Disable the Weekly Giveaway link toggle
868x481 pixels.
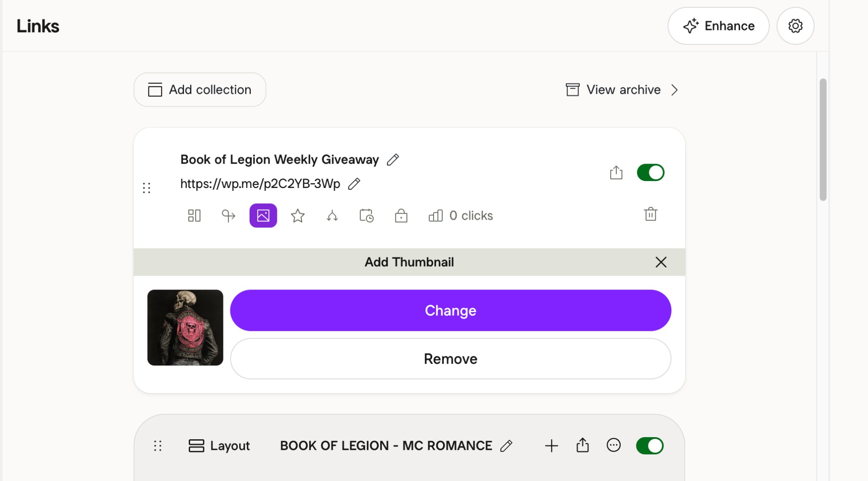click(x=650, y=173)
